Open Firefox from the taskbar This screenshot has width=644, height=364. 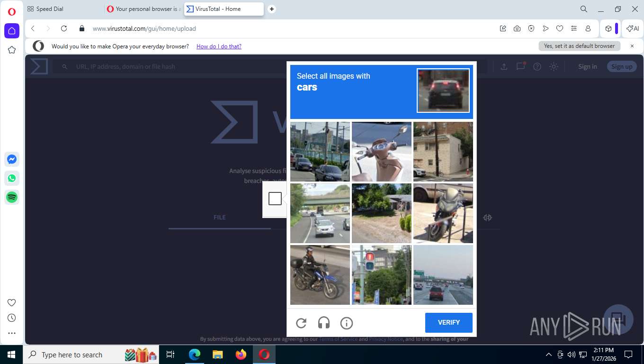coord(241,355)
